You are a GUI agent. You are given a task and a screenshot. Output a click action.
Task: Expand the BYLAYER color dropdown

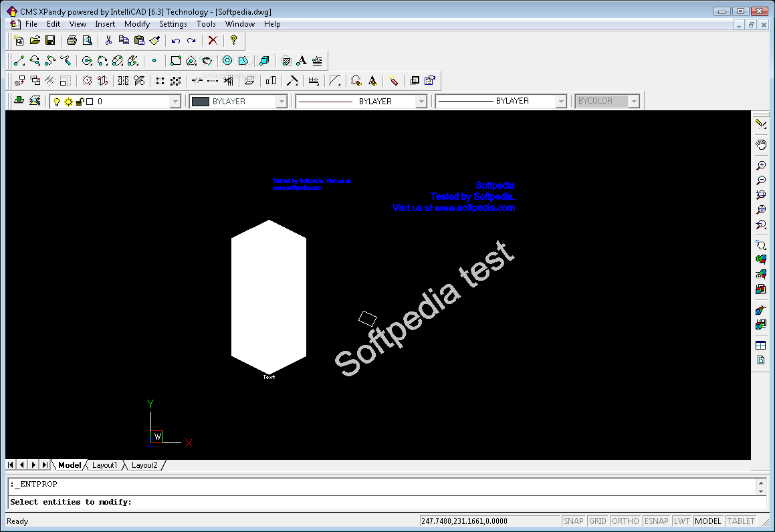tap(282, 102)
